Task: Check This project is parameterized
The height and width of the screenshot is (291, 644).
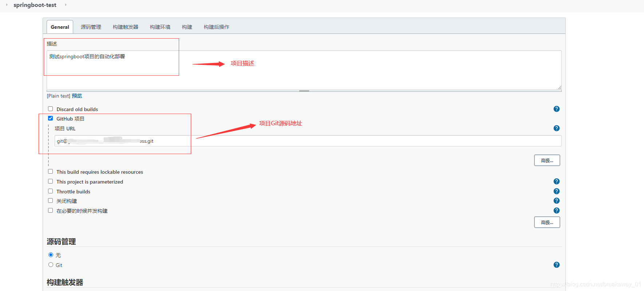Action: pos(51,181)
